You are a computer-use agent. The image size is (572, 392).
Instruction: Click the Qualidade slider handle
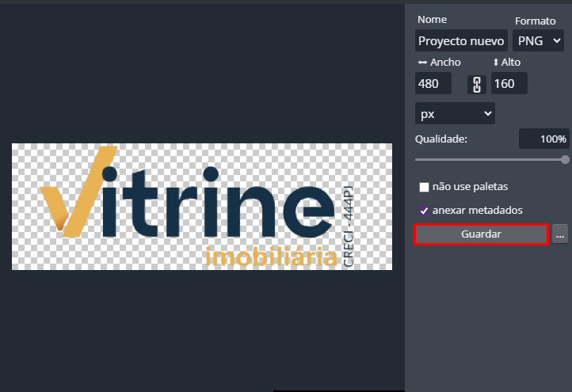565,159
